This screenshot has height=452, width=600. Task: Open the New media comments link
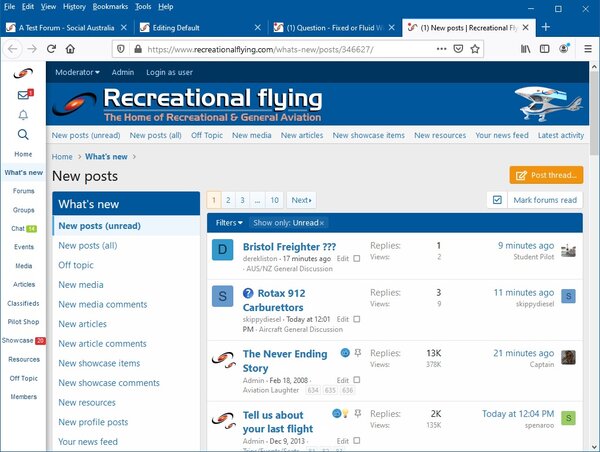pos(103,304)
